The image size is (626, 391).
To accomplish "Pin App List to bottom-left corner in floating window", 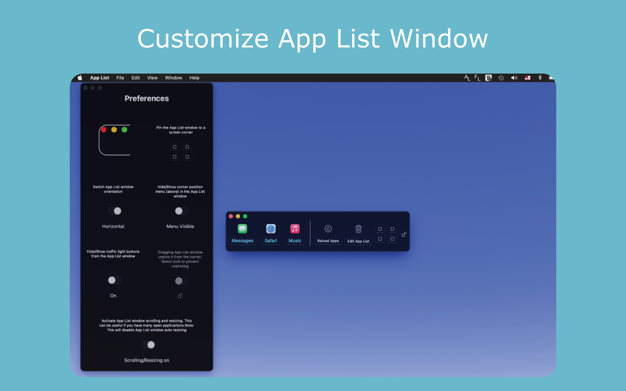I will (x=380, y=239).
